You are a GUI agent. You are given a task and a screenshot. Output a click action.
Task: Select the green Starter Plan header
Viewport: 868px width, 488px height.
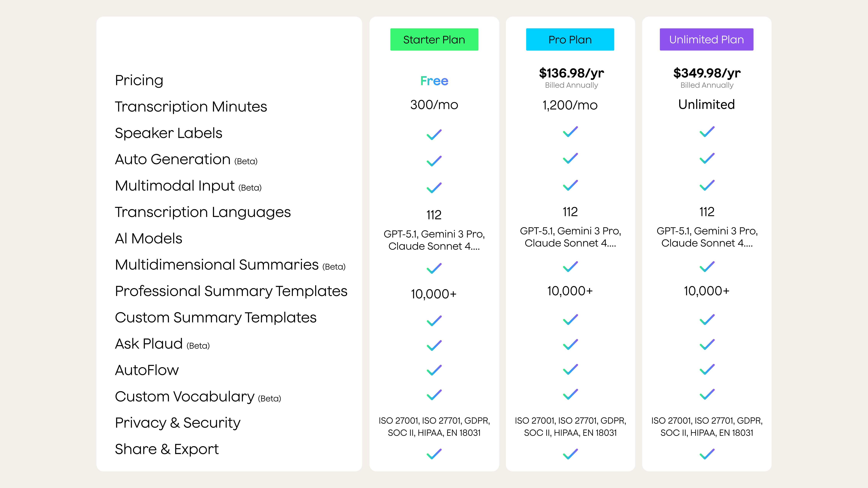point(434,39)
